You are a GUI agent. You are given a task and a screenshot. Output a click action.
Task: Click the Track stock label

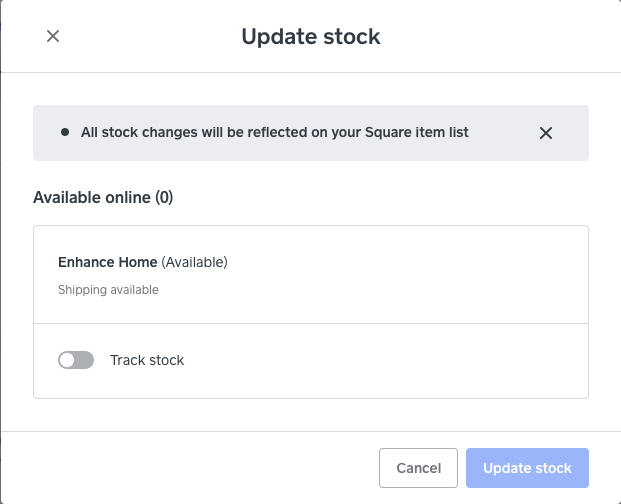click(147, 360)
